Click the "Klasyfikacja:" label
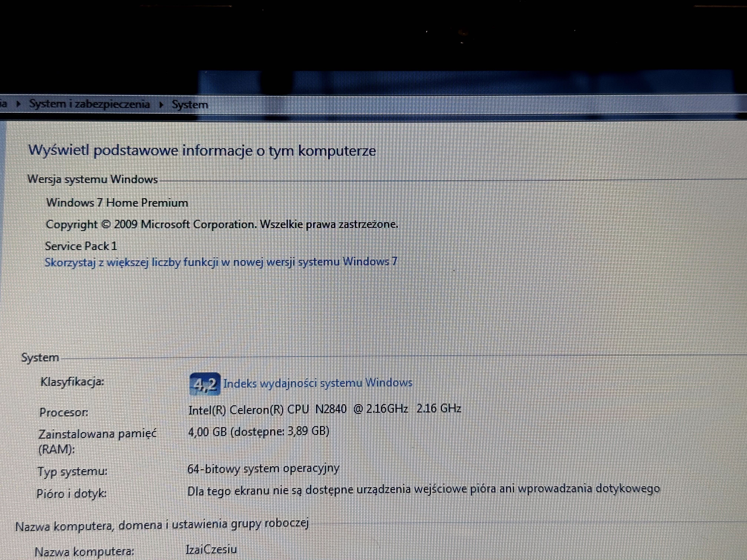The image size is (747, 560). pos(72,382)
